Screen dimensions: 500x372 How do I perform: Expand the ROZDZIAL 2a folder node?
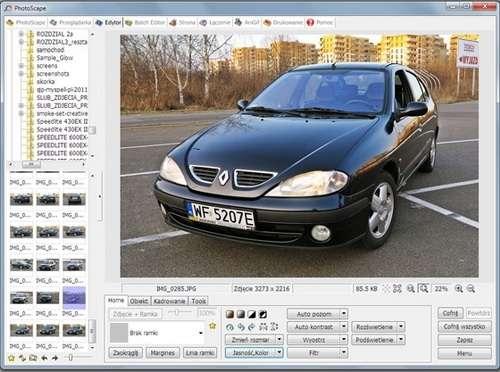(x=21, y=34)
